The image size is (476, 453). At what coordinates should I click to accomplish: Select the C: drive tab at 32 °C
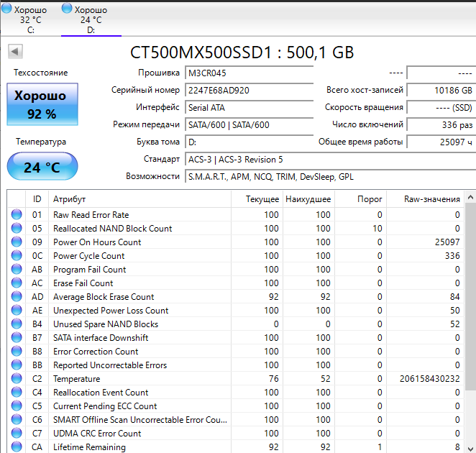pyautogui.click(x=30, y=18)
